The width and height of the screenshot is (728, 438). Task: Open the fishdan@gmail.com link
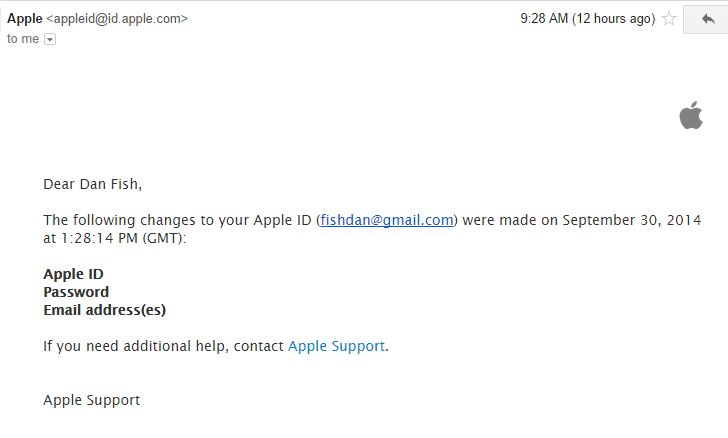[x=386, y=220]
